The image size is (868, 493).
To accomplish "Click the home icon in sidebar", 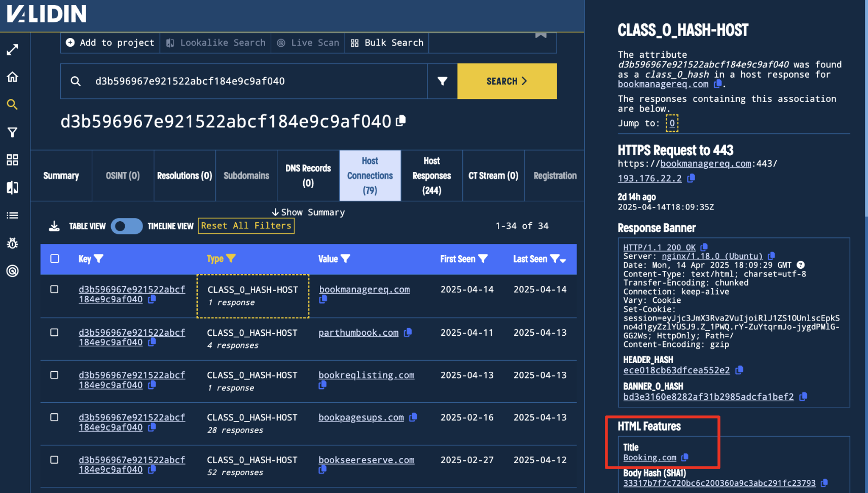I will pos(13,77).
